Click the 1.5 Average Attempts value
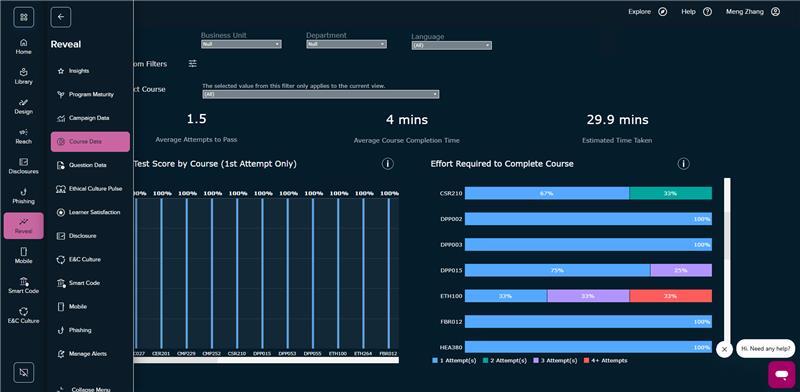Viewport: 800px width, 392px height. pyautogui.click(x=196, y=119)
